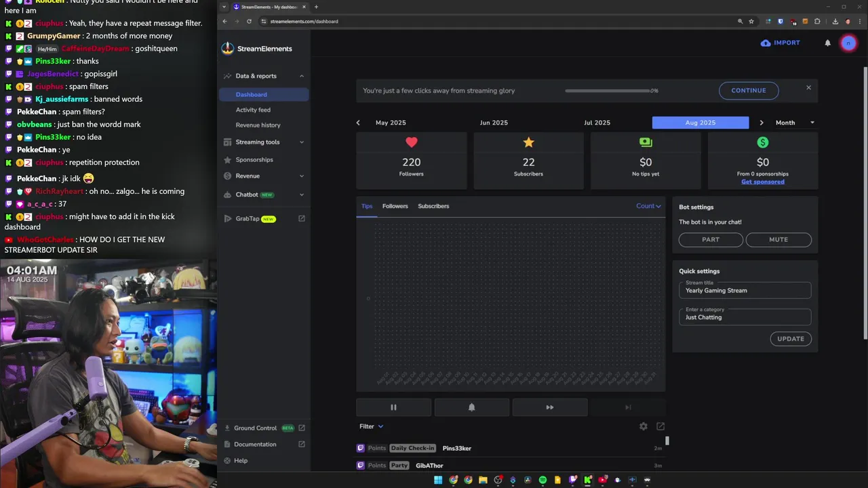Open the Month period dropdown
868x488 pixels.
(795, 123)
